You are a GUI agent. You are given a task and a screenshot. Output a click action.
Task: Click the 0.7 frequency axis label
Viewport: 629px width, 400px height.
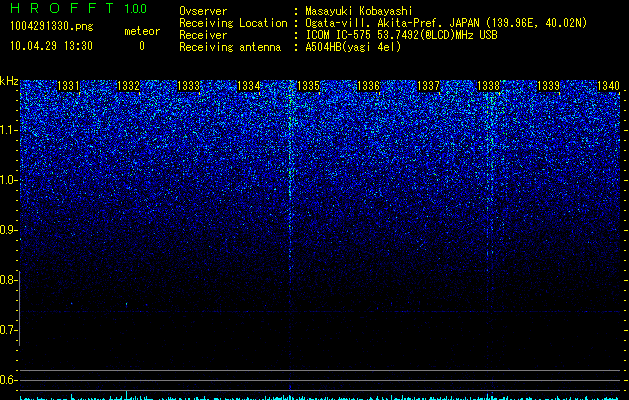pyautogui.click(x=7, y=330)
